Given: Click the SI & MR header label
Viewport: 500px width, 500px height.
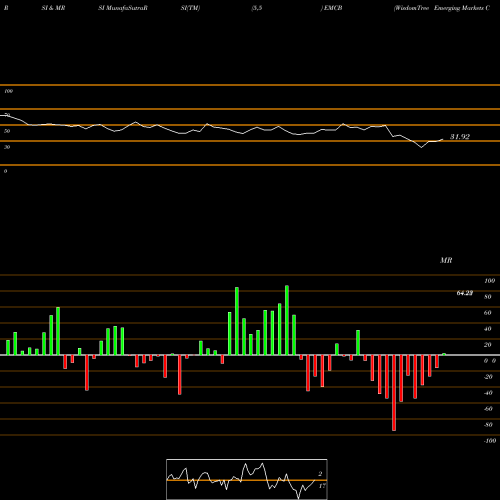Looking at the screenshot, I should click(53, 8).
